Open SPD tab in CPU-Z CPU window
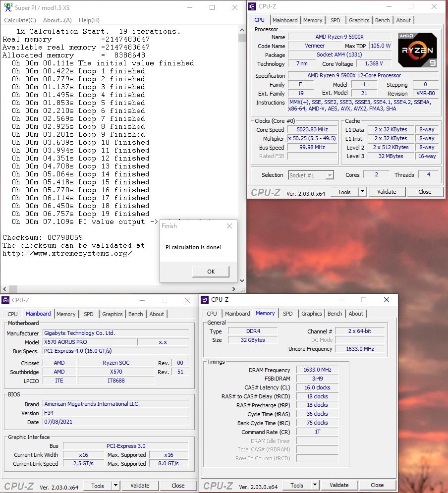448x493 pixels. tap(335, 20)
